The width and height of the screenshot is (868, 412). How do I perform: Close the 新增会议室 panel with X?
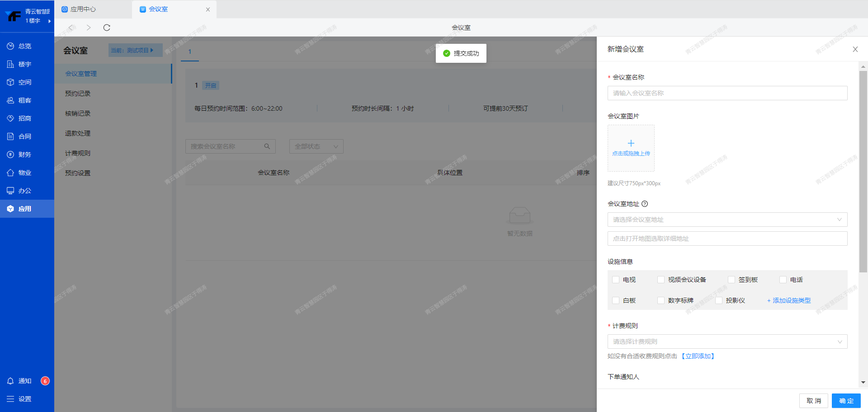click(855, 49)
